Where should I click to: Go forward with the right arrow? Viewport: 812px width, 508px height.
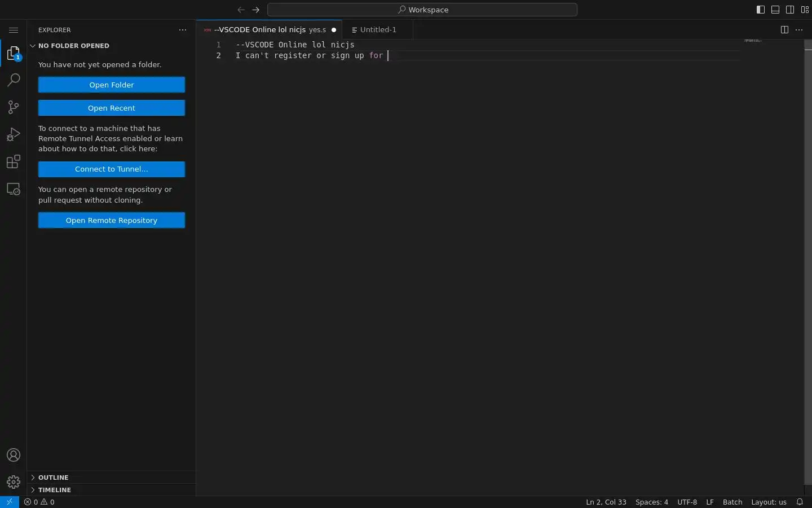256,10
